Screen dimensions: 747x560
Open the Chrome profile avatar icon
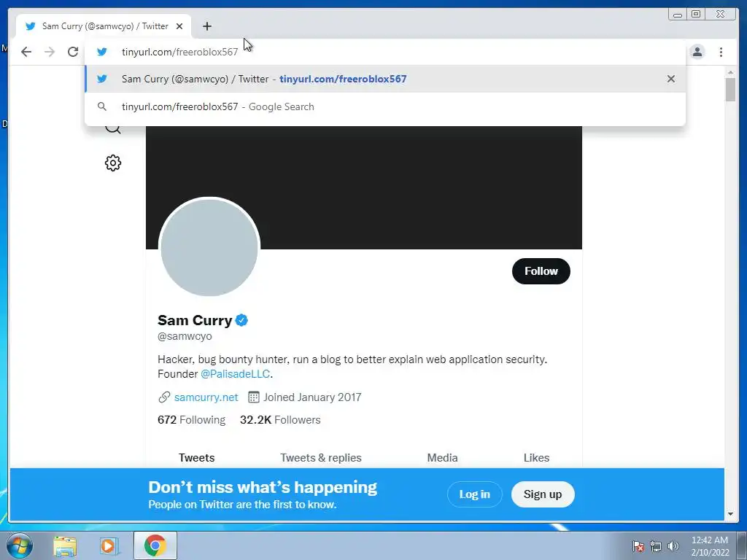(x=697, y=52)
